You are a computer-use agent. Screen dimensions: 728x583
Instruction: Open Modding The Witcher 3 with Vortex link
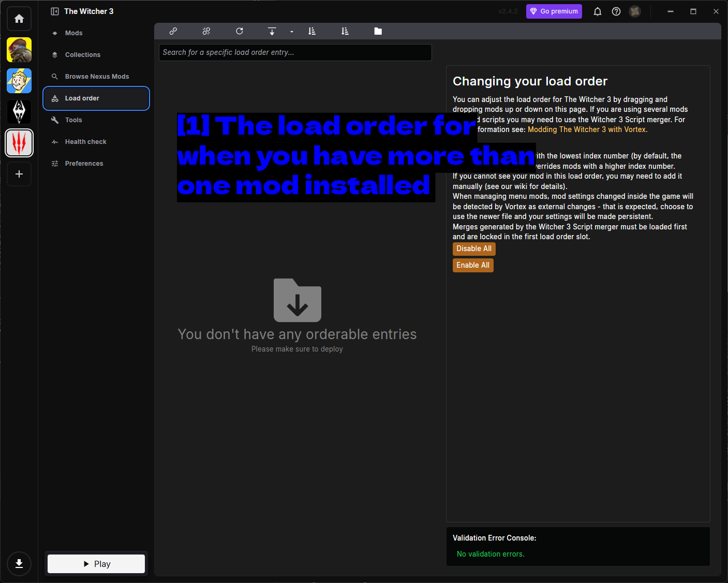coord(588,129)
